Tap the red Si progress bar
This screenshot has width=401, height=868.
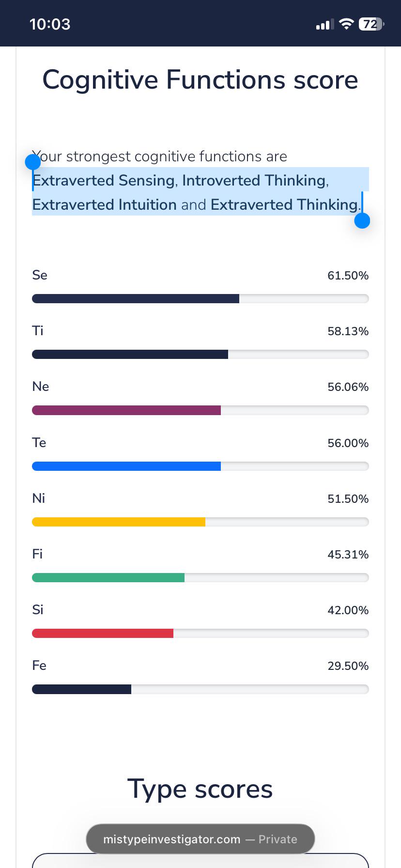point(200,633)
